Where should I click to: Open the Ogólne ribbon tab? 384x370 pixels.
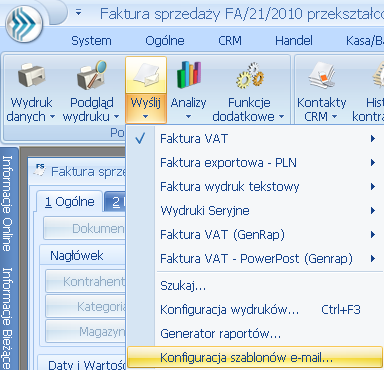[165, 41]
